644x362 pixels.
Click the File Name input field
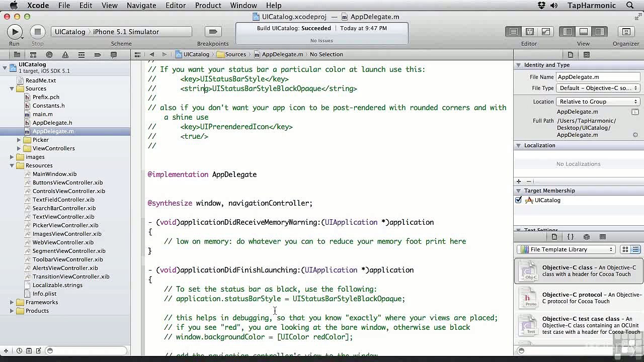[x=598, y=77]
